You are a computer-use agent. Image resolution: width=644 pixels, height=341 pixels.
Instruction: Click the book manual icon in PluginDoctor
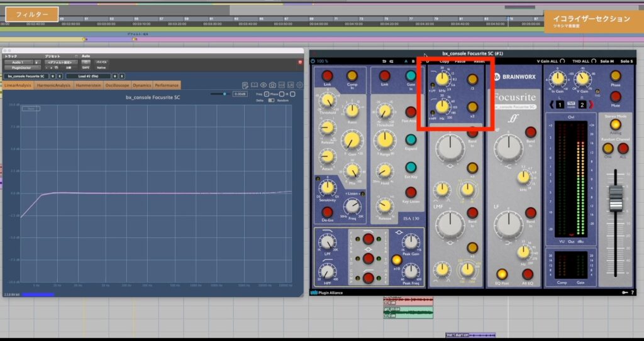point(254,85)
